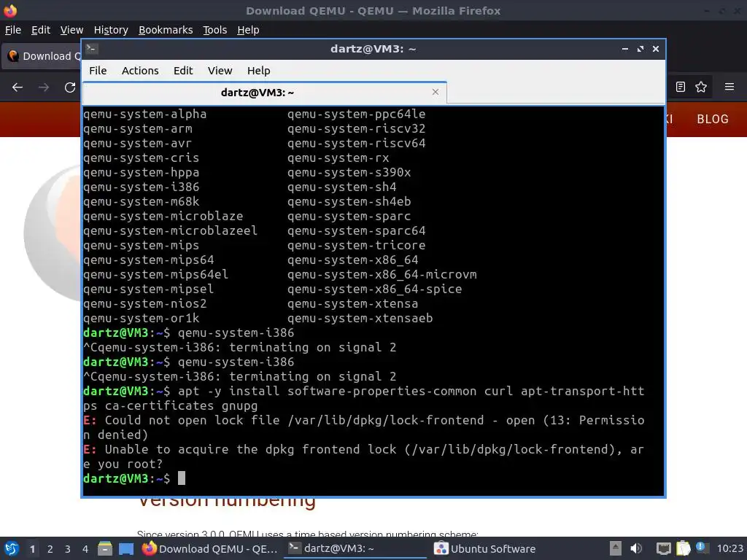747x560 pixels.
Task: Open the Firefox hamburger application menu
Action: tap(729, 87)
